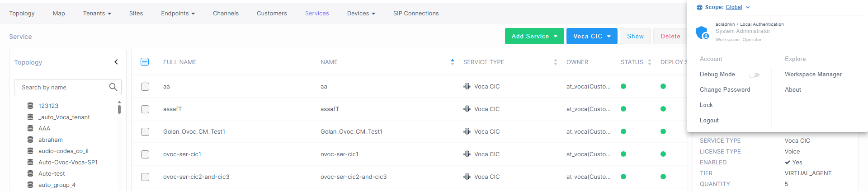868x191 pixels.
Task: Expand the Voca CIC dropdown button
Action: tap(592, 36)
